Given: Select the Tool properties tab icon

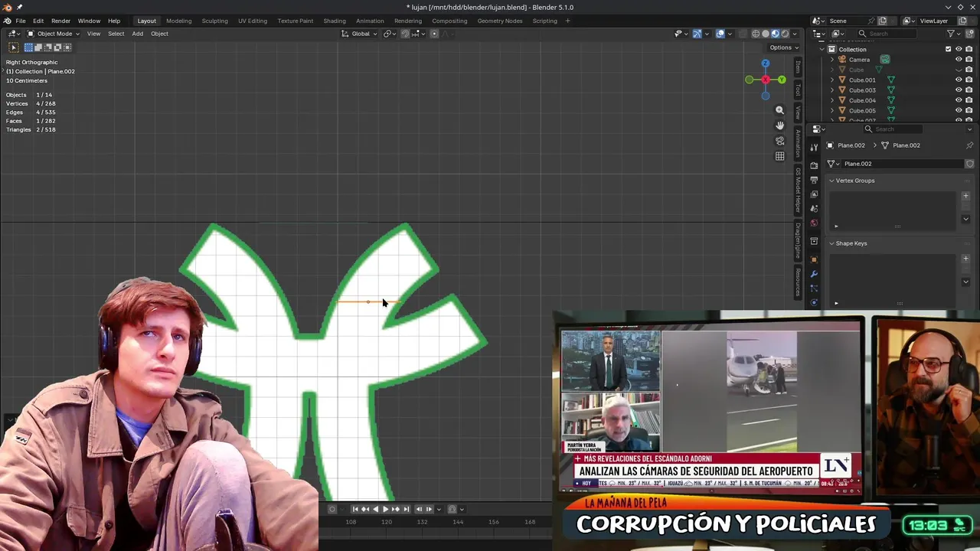Looking at the screenshot, I should [x=814, y=146].
